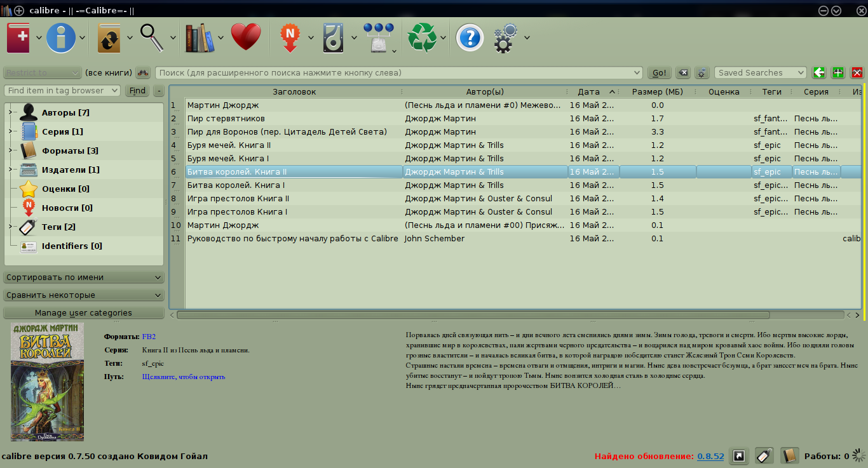Select 'Руководство по быстрому началу работы с Calibre'
This screenshot has height=468, width=868.
coord(292,239)
